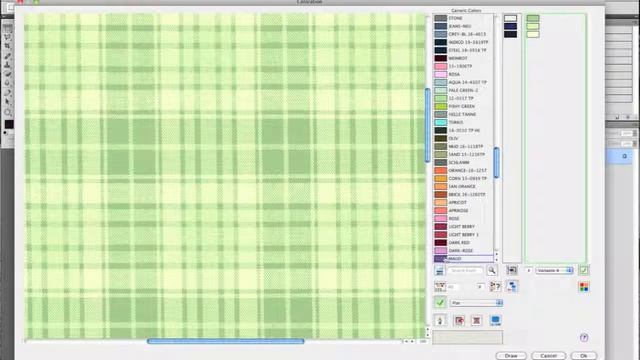Click the red cross delete icon
Image resolution: width=640 pixels, height=360 pixels.
click(x=476, y=320)
